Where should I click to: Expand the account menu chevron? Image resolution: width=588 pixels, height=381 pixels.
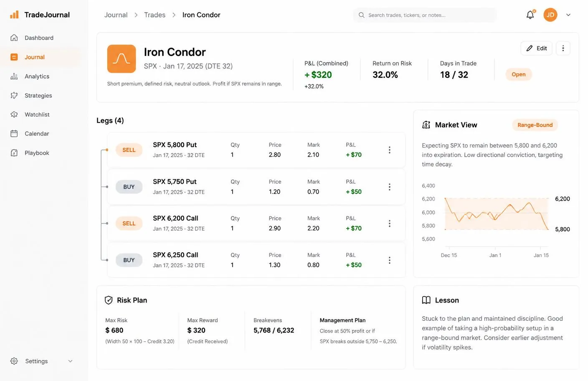[568, 15]
